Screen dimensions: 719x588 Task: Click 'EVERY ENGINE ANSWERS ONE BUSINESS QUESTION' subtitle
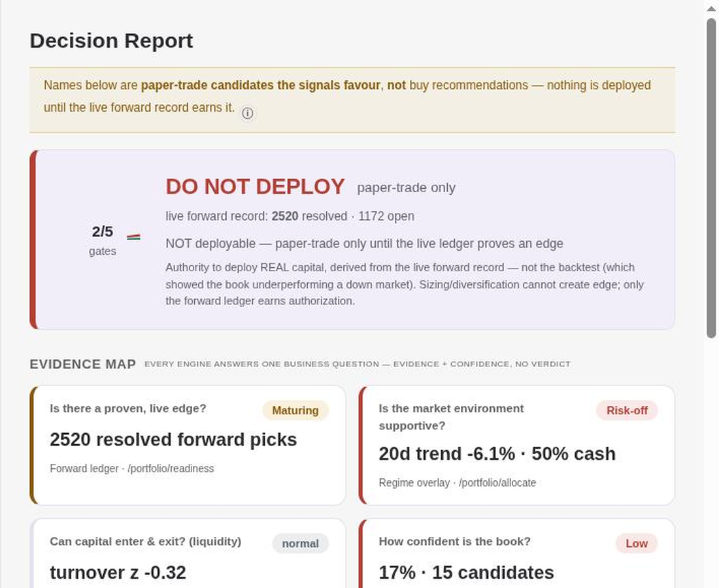[x=357, y=364]
